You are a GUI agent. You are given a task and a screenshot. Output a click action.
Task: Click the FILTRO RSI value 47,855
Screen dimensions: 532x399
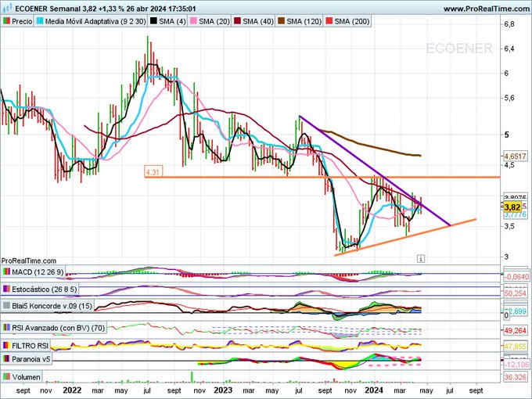point(515,347)
